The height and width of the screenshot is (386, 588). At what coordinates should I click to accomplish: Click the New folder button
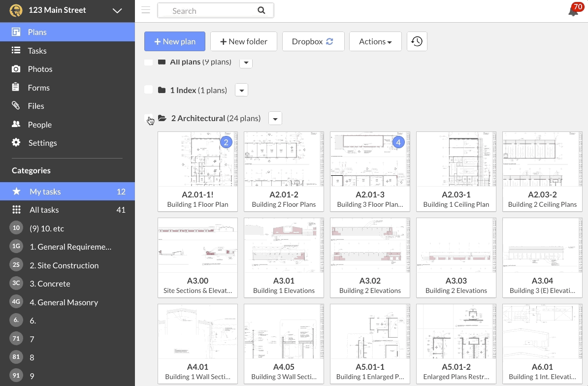click(244, 41)
